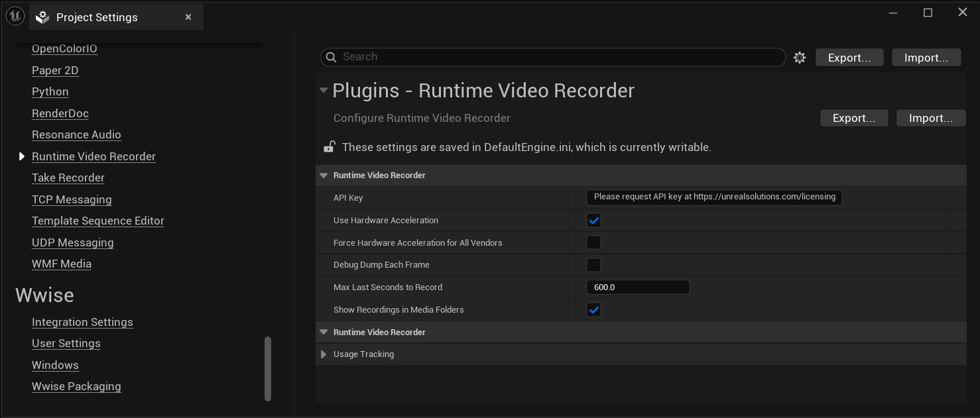
Task: Open Template Sequence Editor settings
Action: click(98, 221)
